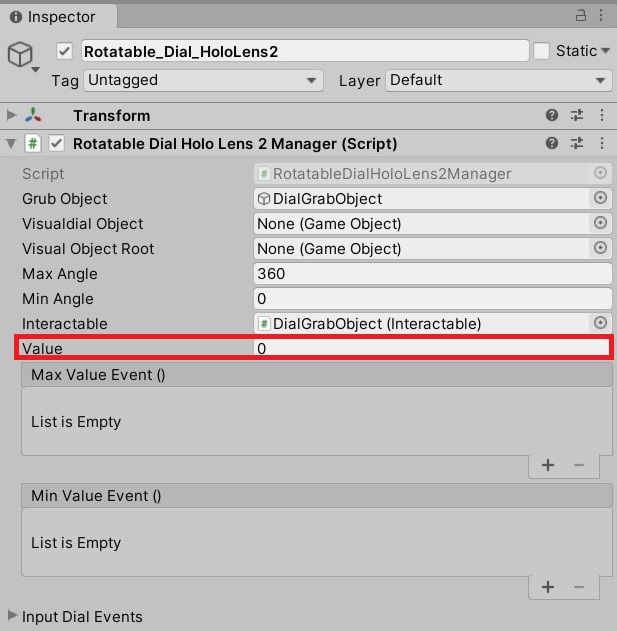Click the Max Angle label
617x631 pixels.
pos(60,274)
